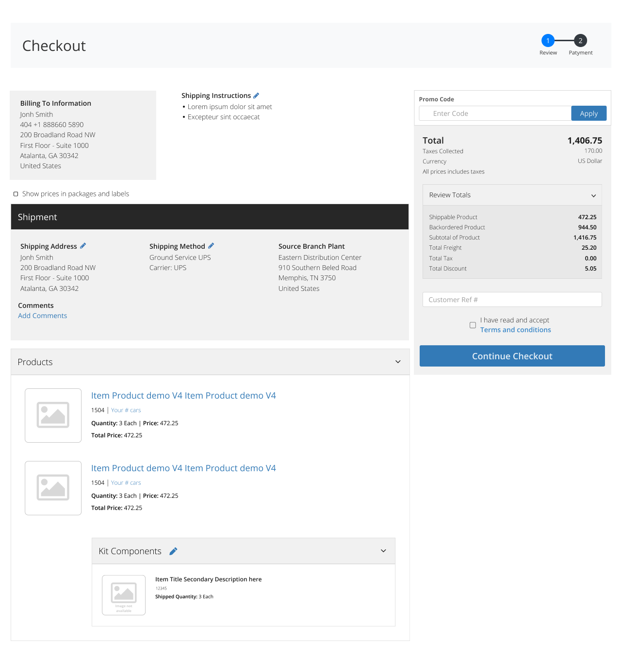Open Terms and conditions link
This screenshot has height=672, width=621.
[x=515, y=330]
